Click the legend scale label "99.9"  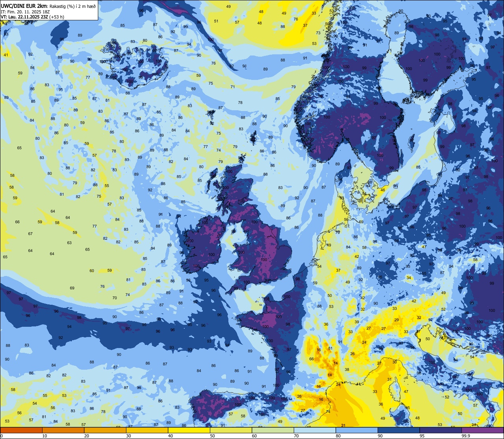[x=466, y=436]
